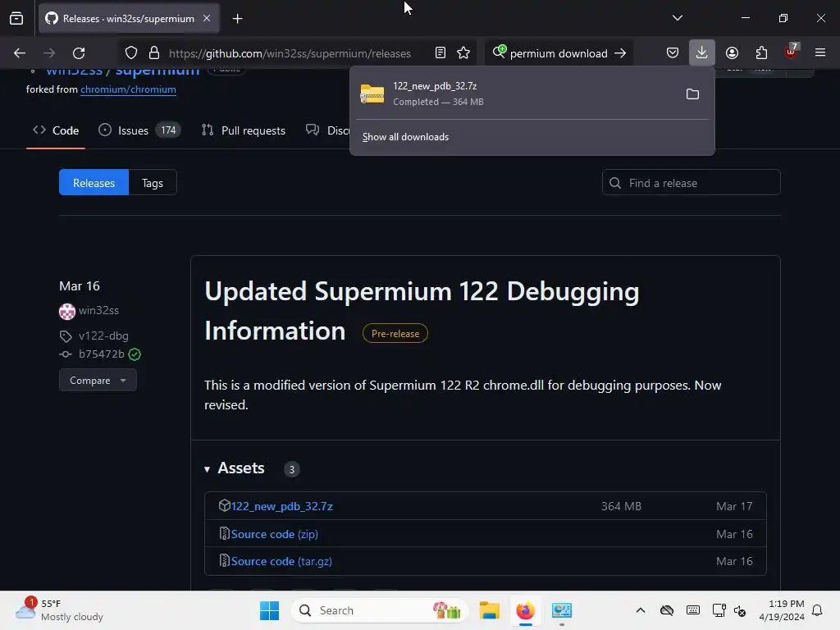The height and width of the screenshot is (630, 840).
Task: Open the Discussions tab
Action: coord(327,130)
